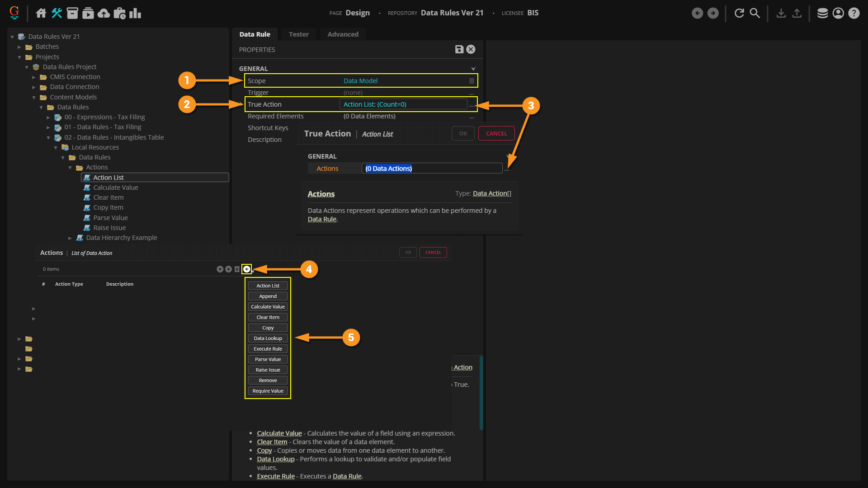Open the Scope dropdown menu icon
868x488 pixels.
(x=472, y=81)
